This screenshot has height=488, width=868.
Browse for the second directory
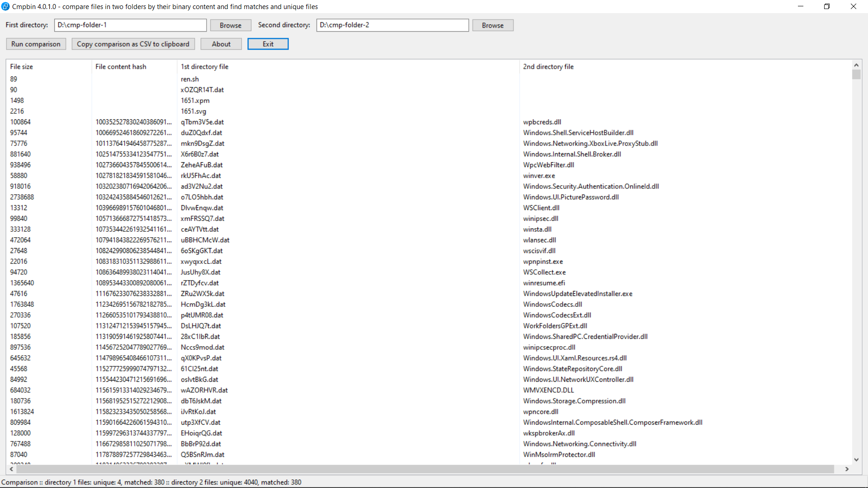492,25
